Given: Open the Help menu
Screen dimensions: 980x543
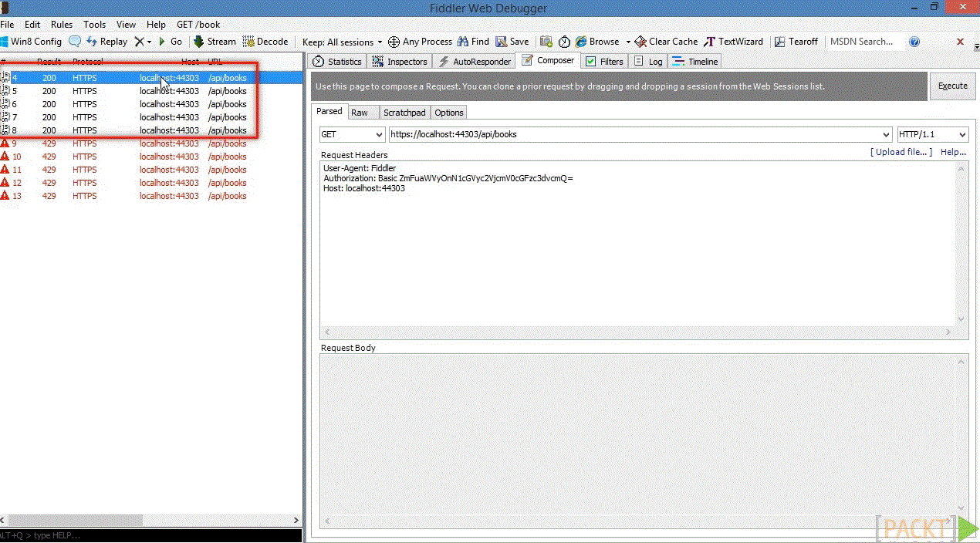Looking at the screenshot, I should 156,25.
